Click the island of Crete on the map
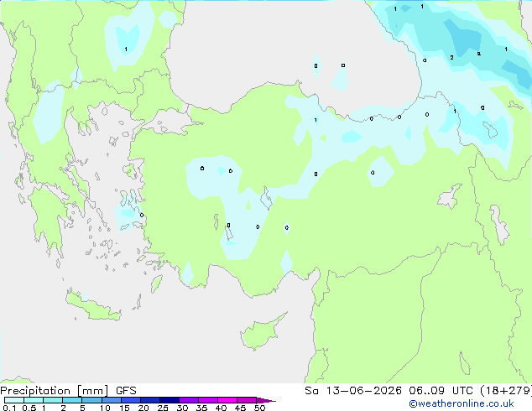The height and width of the screenshot is (411, 532). (x=92, y=306)
